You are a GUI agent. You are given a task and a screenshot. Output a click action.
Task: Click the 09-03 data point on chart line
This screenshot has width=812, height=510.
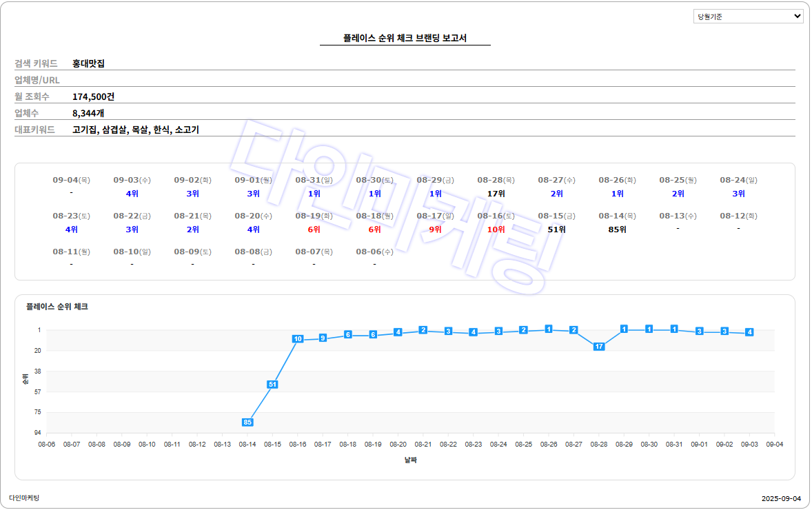click(749, 332)
